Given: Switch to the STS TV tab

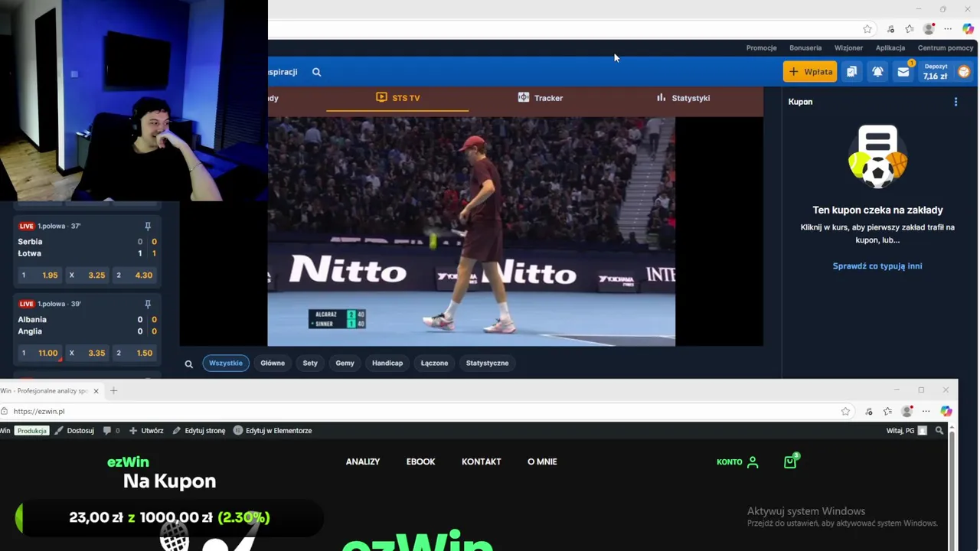Looking at the screenshot, I should [x=398, y=98].
